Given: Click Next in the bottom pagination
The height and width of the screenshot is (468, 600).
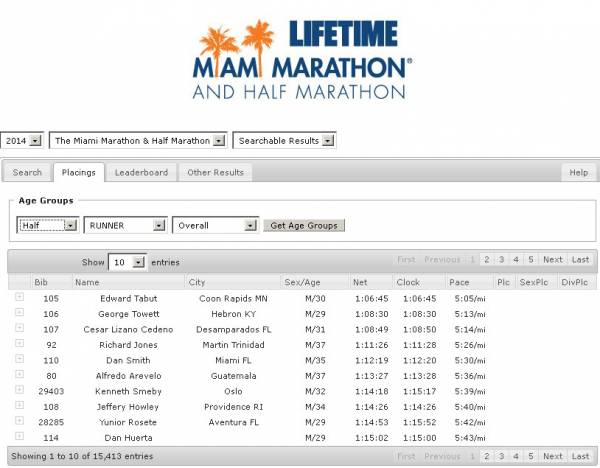Looking at the screenshot, I should [x=553, y=456].
